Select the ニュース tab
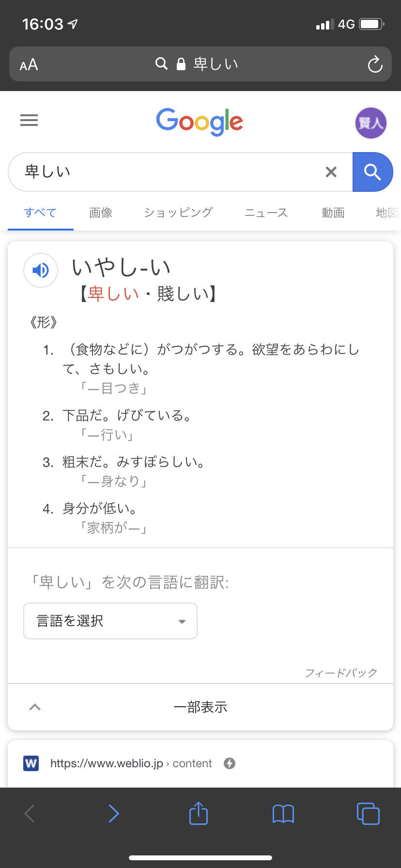 [x=266, y=213]
